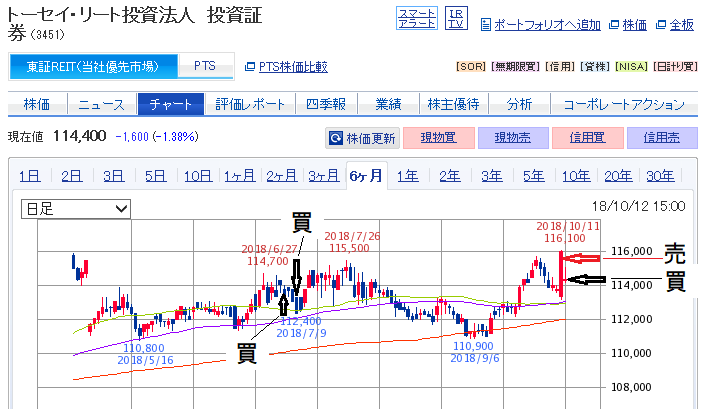Screen dimensions: 705x409
Task: Select the 20年 chart period
Action: click(618, 176)
